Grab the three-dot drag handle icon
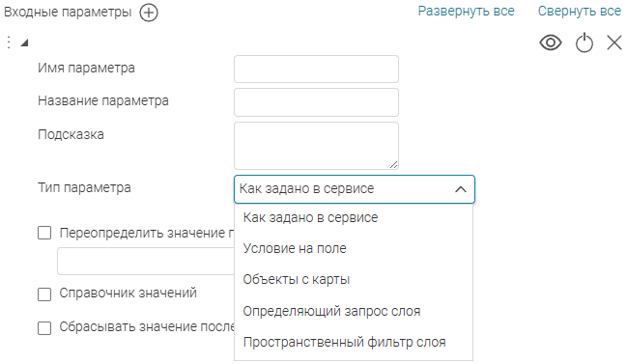The height and width of the screenshot is (364, 627). tap(9, 42)
